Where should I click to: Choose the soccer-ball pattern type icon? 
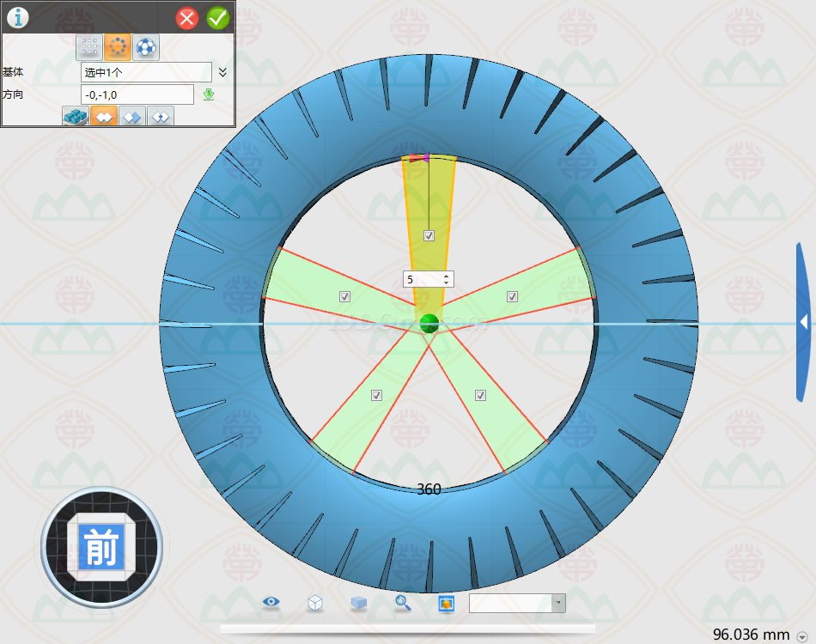(x=145, y=47)
